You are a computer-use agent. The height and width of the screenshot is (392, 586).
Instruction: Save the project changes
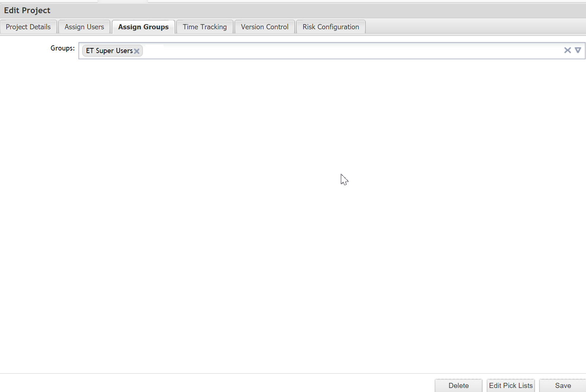point(563,386)
